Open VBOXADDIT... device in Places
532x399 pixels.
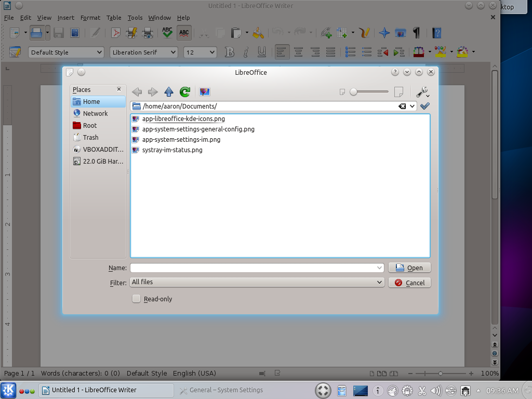(x=98, y=149)
